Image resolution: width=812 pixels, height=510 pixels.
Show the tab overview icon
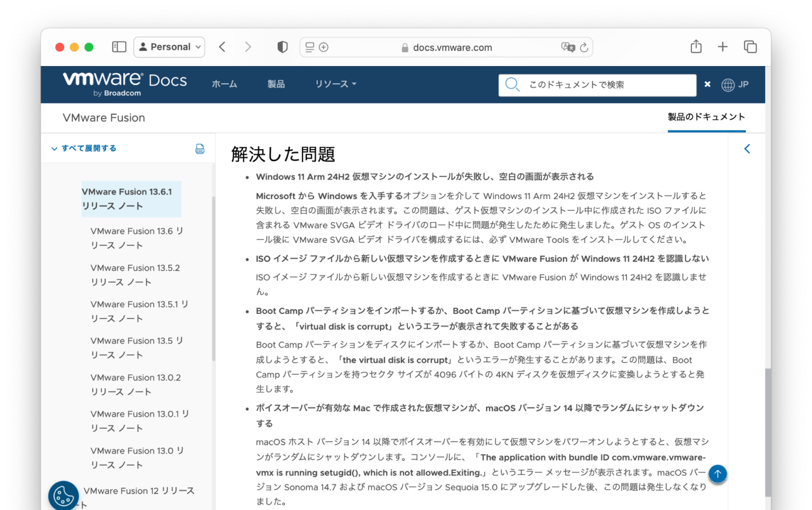click(x=750, y=47)
